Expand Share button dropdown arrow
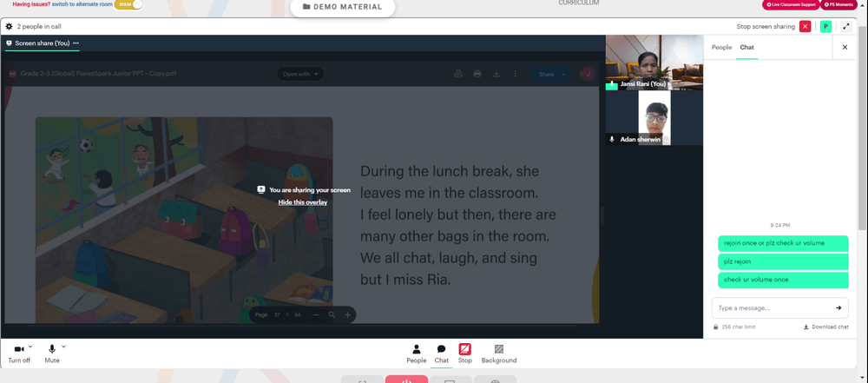This screenshot has height=383, width=868. tap(564, 75)
